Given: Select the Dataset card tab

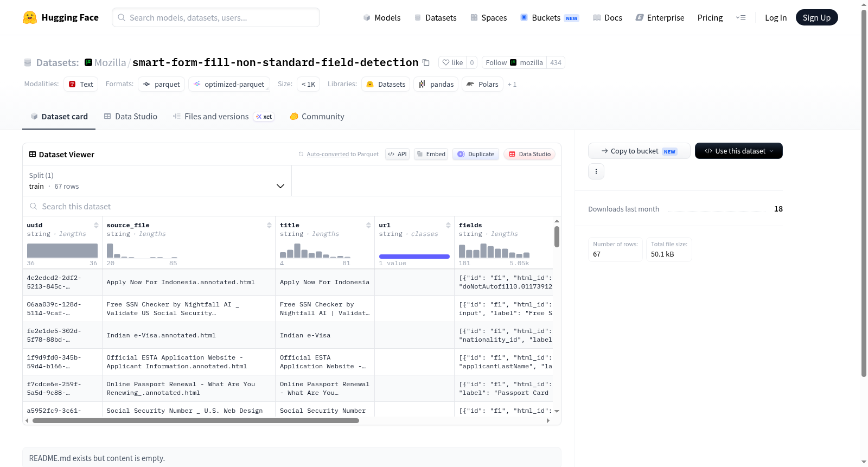Looking at the screenshot, I should point(59,116).
